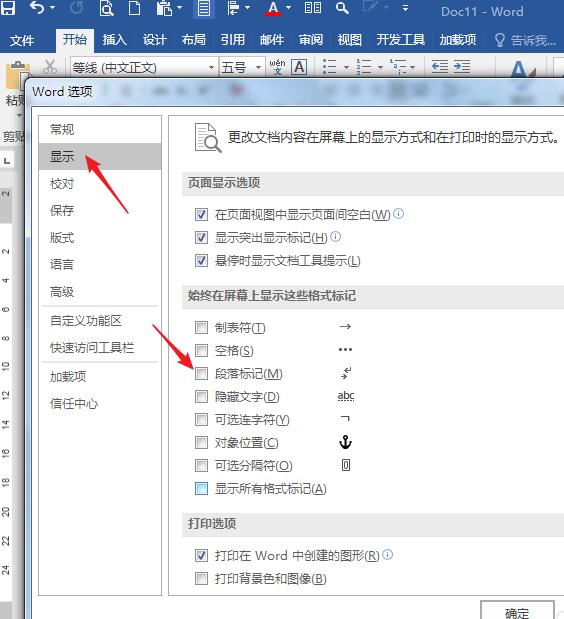
Task: Click the 确定 button
Action: point(517,610)
